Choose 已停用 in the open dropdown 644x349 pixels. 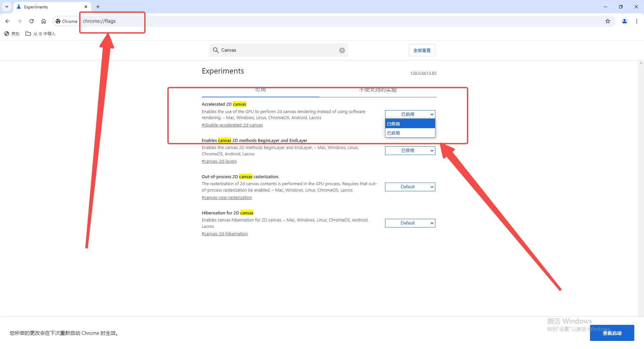tap(410, 124)
